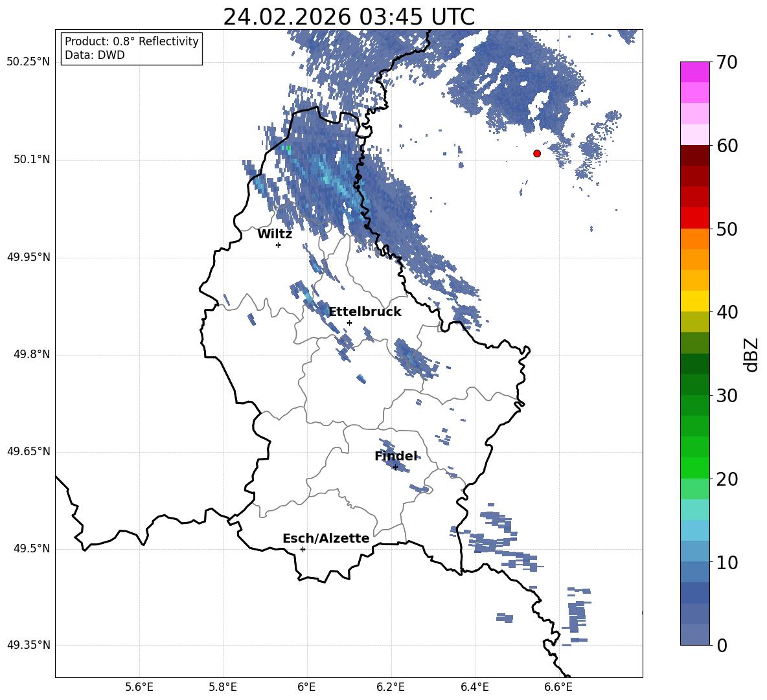Click the 49.95°N latitude label
This screenshot has width=767, height=700.
28,257
